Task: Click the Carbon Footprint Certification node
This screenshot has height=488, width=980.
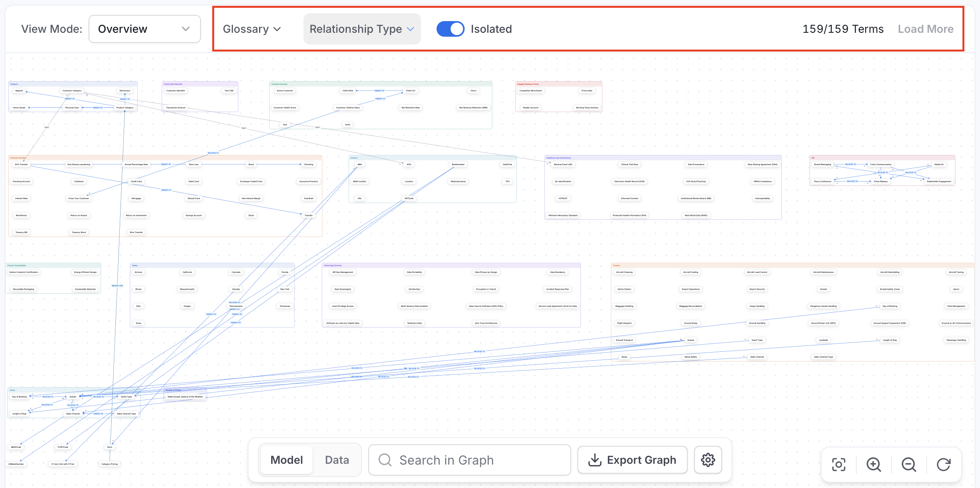Action: 24,272
